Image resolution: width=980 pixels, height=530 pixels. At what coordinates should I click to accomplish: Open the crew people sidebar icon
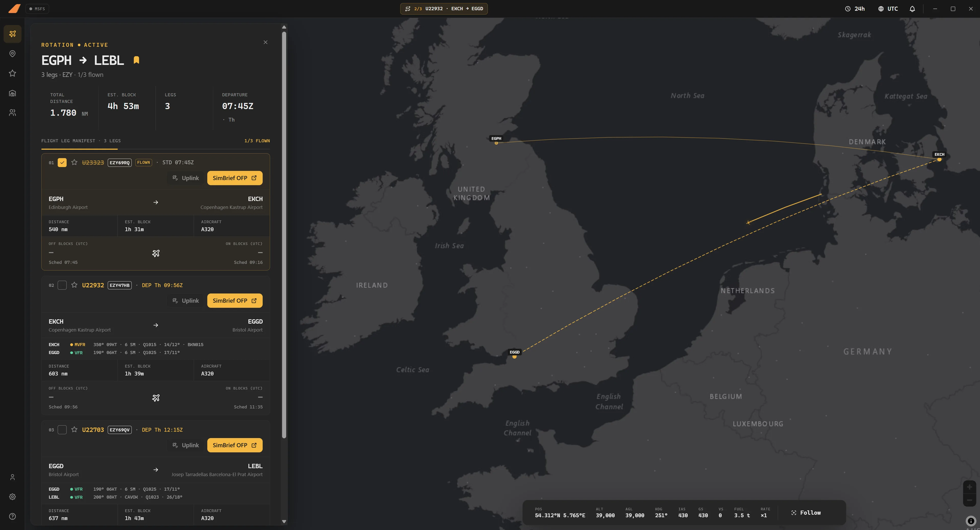[x=13, y=113]
